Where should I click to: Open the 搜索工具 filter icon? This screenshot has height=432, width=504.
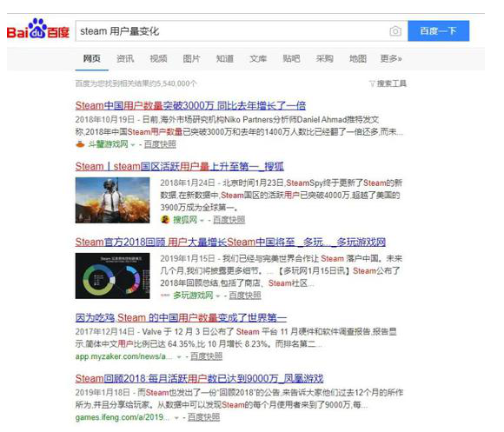pos(372,84)
